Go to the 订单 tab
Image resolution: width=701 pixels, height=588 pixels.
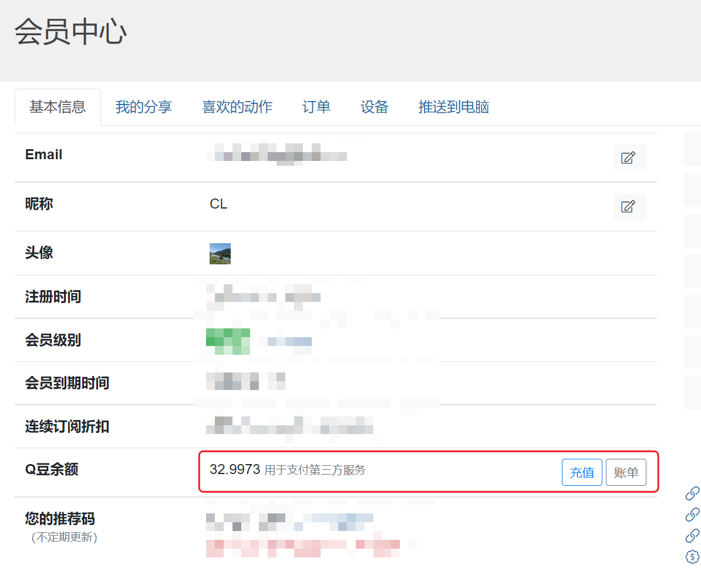[316, 107]
